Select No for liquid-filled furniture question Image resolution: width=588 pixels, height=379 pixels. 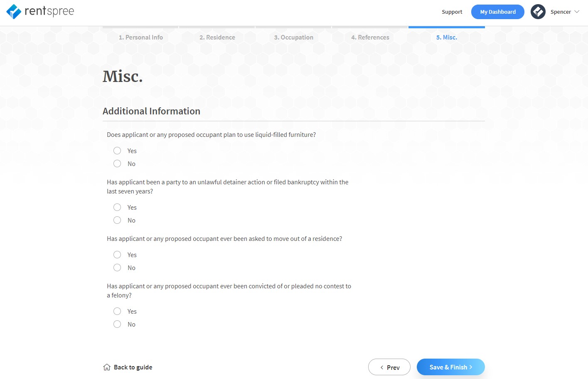(x=117, y=163)
